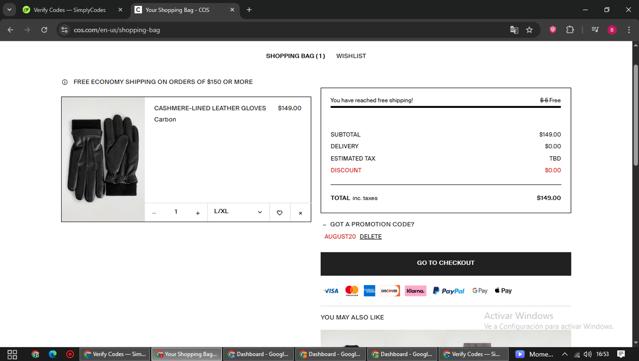Delete the AUGUST20 promotion code

370,237
